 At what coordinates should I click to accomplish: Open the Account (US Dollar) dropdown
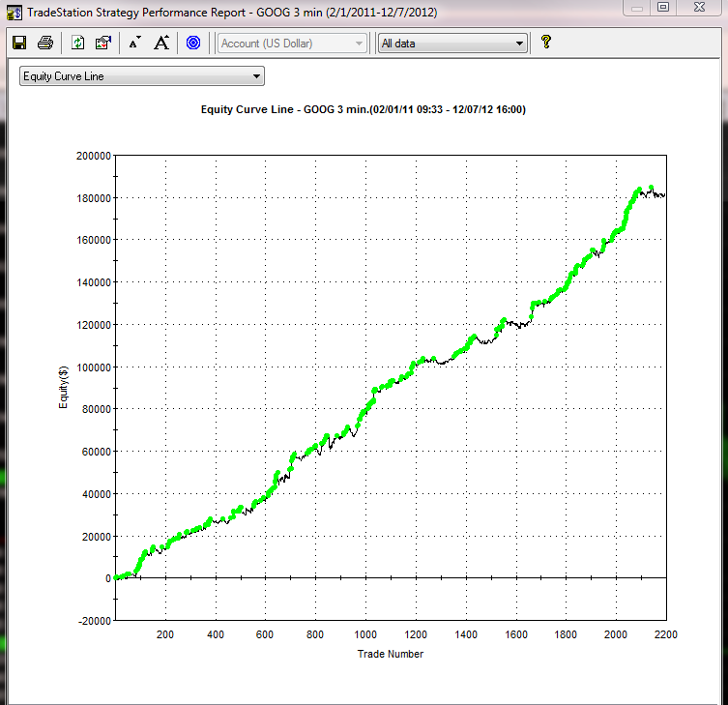point(293,44)
